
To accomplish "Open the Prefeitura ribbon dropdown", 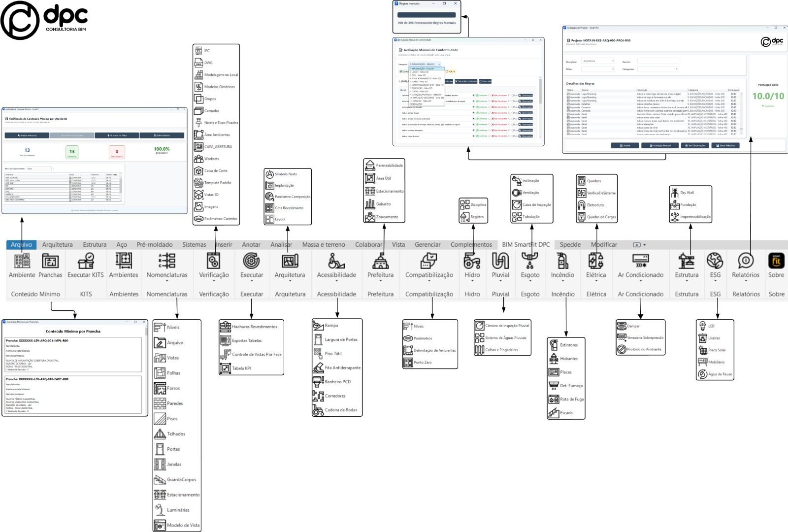I will click(x=380, y=281).
